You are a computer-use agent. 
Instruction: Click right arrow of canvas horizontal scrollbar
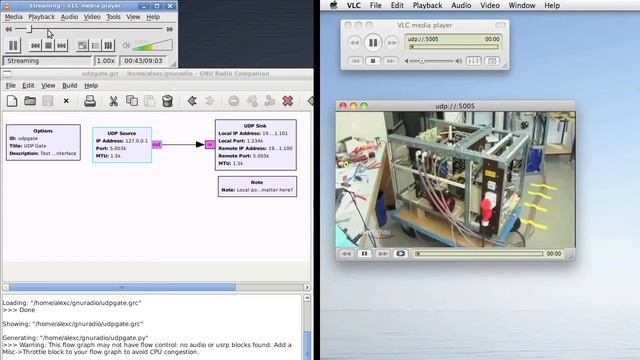point(307,287)
